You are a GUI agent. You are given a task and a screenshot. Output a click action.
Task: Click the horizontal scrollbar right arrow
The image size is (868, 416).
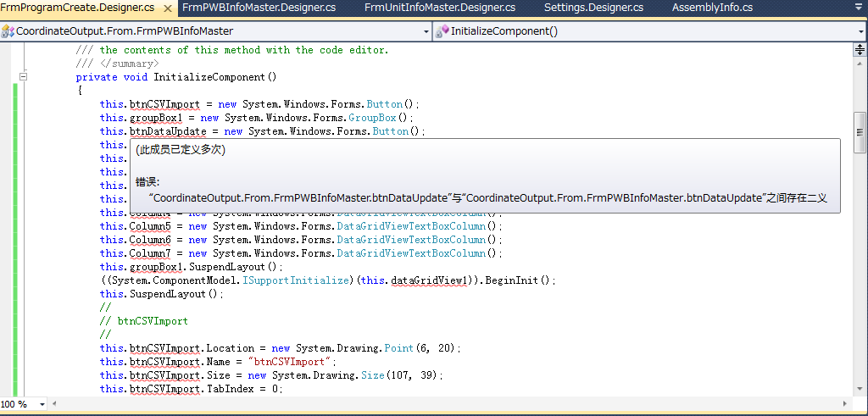pos(845,404)
